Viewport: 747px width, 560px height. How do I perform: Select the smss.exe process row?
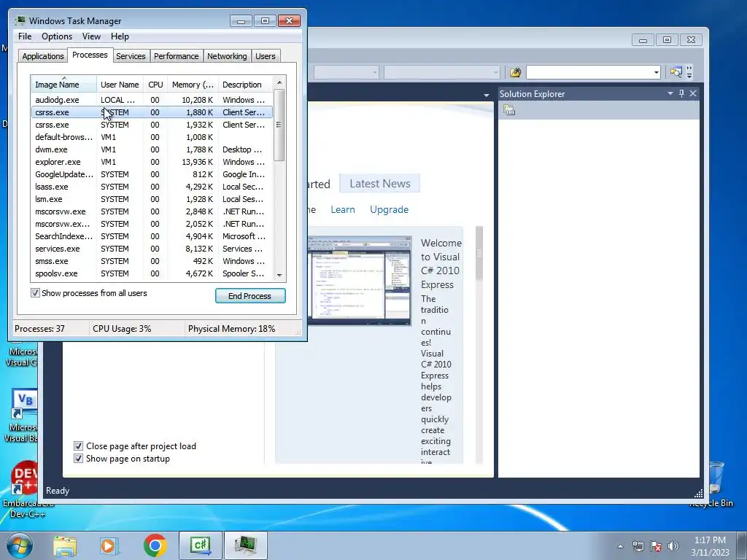tap(152, 261)
